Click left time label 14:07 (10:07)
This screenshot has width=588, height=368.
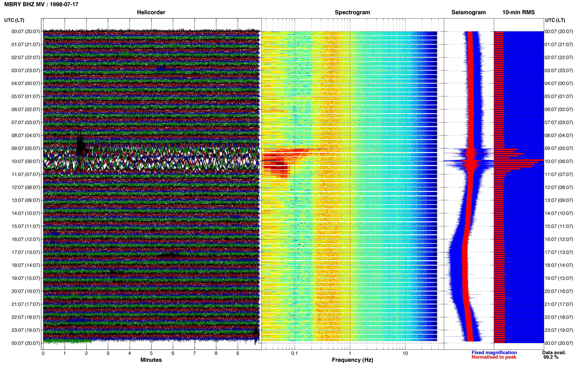click(x=26, y=213)
